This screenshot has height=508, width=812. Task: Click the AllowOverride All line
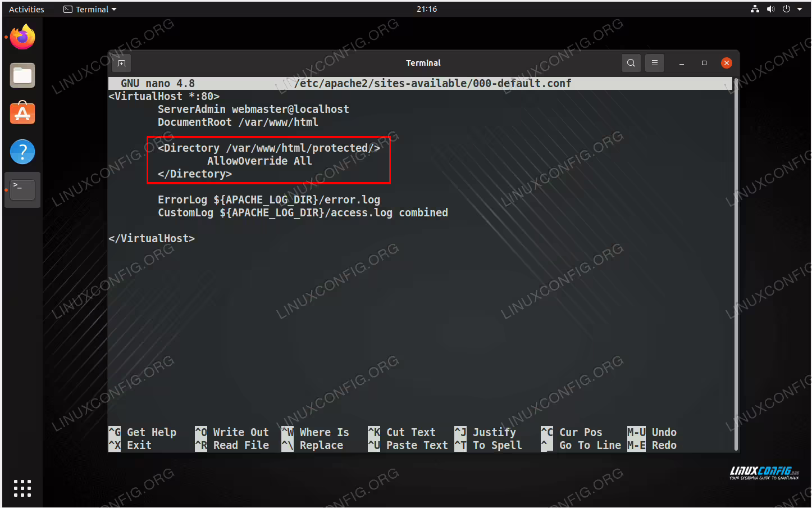259,161
